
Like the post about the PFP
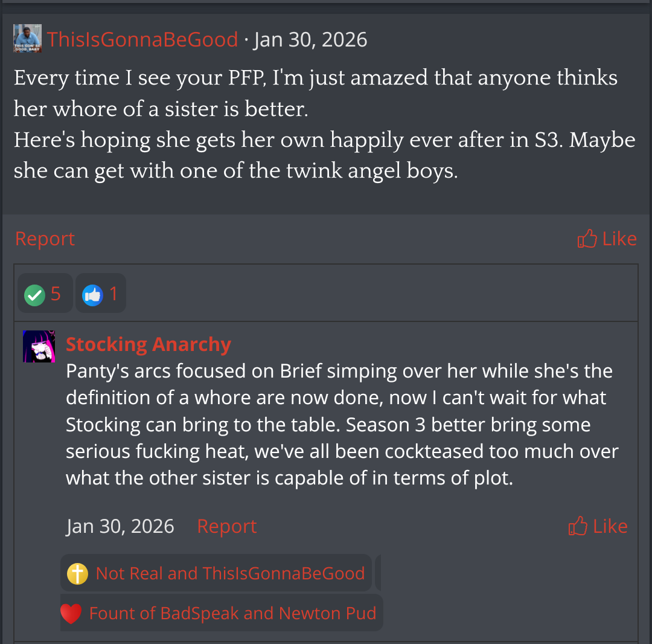(607, 239)
